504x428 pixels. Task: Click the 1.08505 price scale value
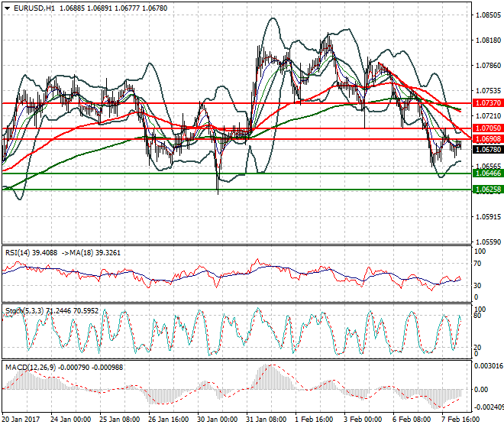[x=488, y=15]
